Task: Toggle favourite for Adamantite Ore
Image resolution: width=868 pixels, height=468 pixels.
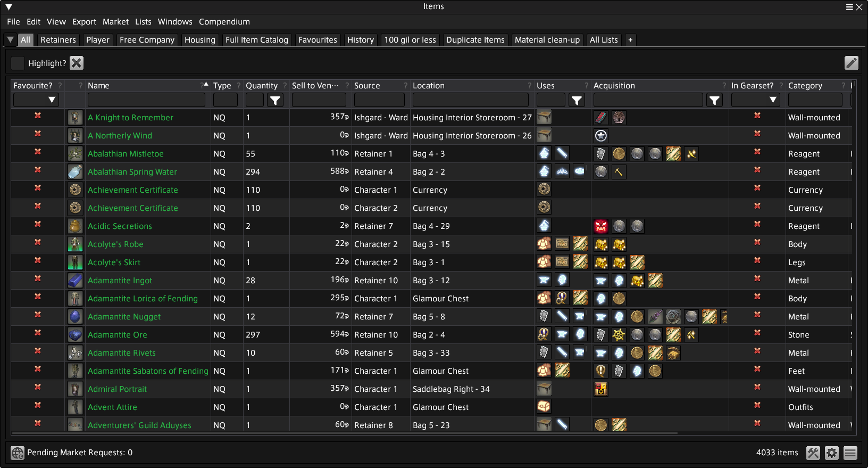Action: [x=38, y=333]
